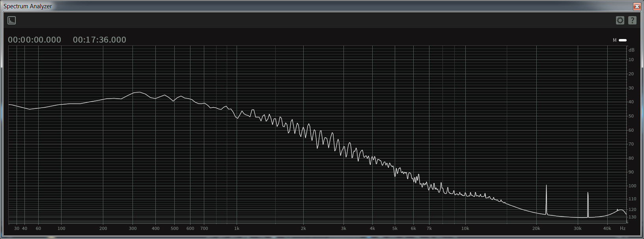
Task: Click the 20k frequency axis label
Action: (x=536, y=228)
